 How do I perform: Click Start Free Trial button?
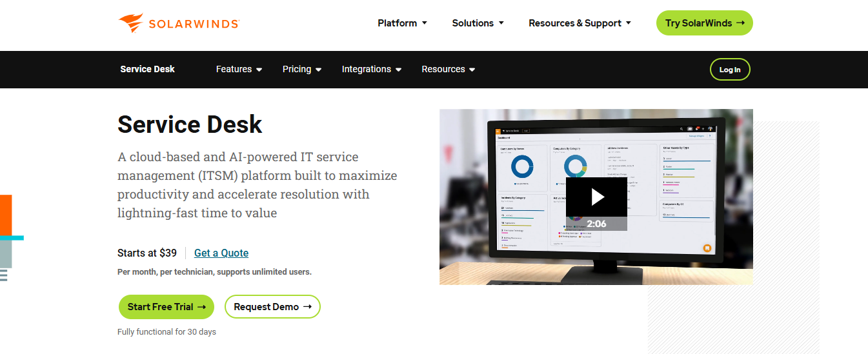(x=167, y=307)
